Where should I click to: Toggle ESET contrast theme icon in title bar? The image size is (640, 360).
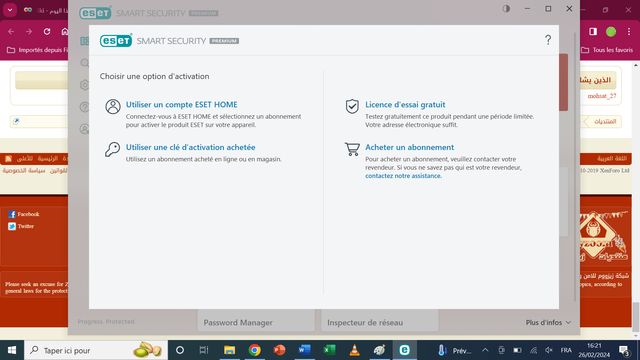[506, 9]
